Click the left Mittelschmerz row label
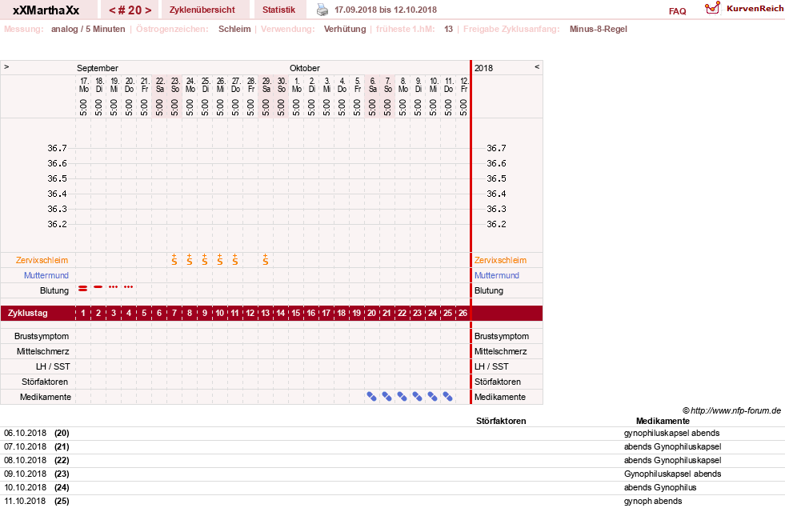This screenshot has width=785, height=532. (42, 351)
